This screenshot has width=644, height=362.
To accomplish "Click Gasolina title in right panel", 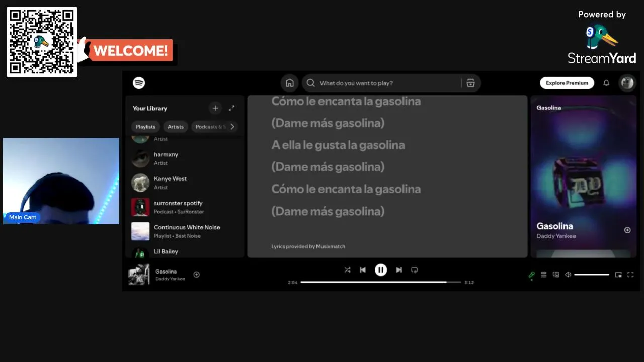I will click(554, 226).
